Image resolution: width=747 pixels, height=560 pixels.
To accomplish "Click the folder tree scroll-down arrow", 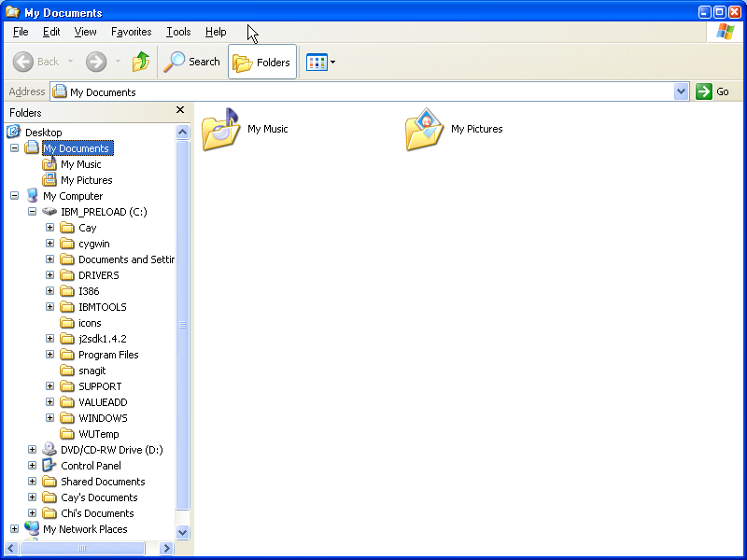I will 182,532.
